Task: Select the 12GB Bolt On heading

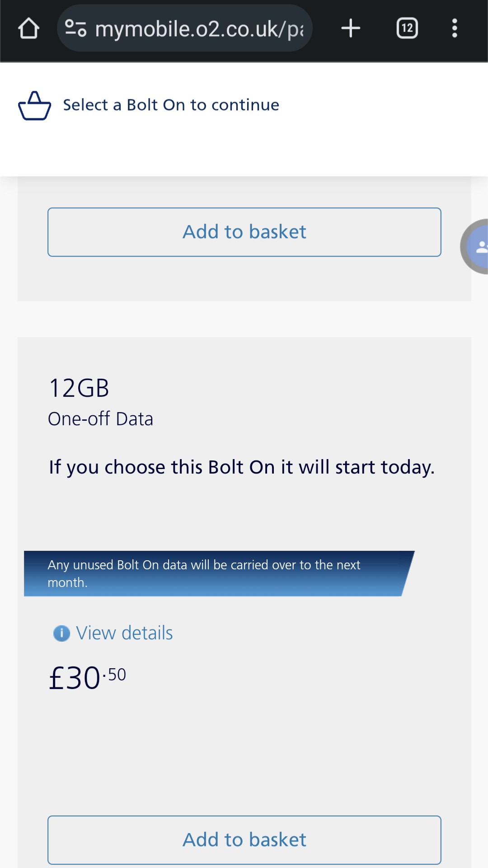Action: point(79,388)
